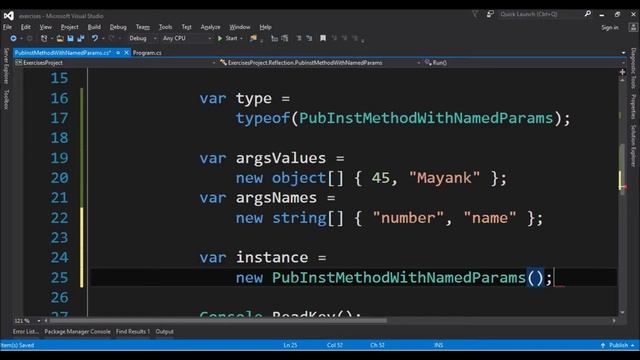640x360 pixels.
Task: Open the Package Manager Console tab
Action: (x=78, y=331)
